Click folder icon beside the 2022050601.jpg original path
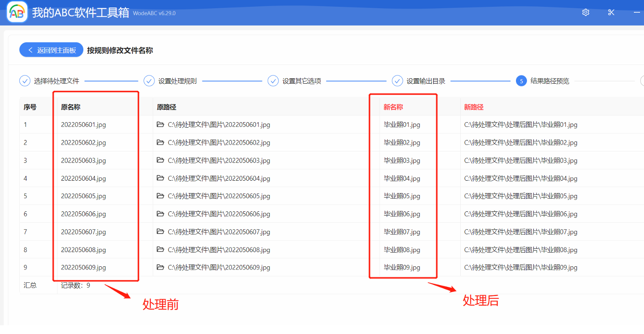644x334 pixels. pos(160,124)
